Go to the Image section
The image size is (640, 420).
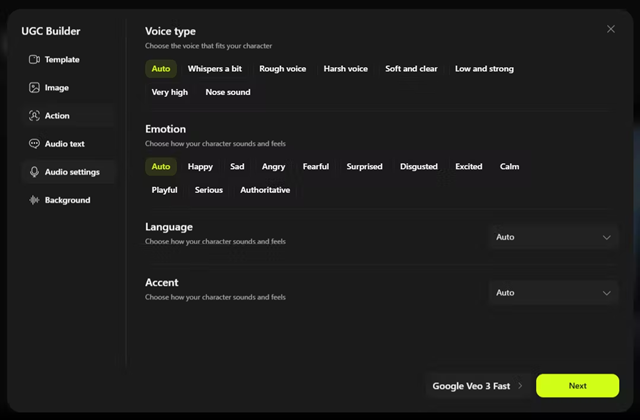pos(69,88)
